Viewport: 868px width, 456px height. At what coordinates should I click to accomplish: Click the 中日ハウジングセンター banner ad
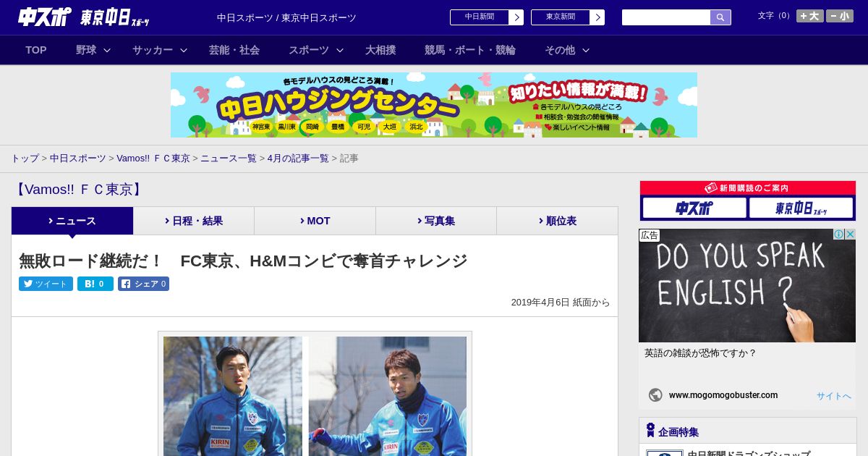point(434,105)
